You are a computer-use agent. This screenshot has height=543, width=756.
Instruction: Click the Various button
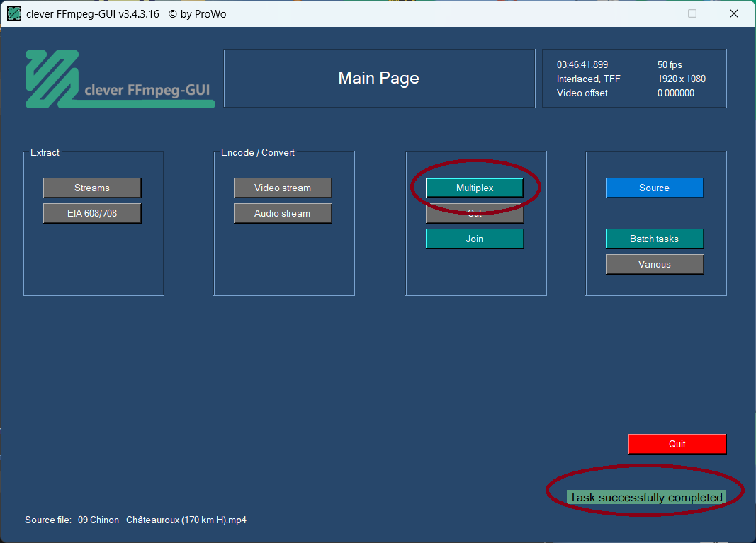tap(654, 265)
